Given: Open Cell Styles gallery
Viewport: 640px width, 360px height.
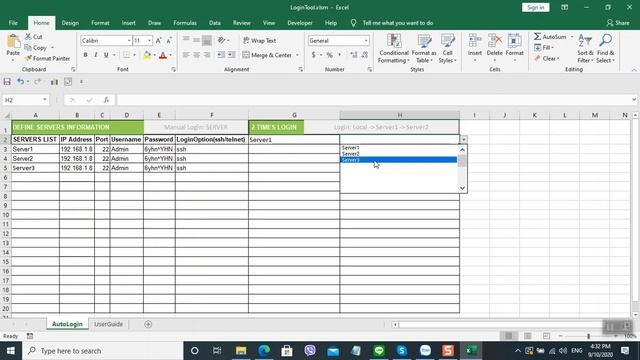Looking at the screenshot, I should point(448,49).
